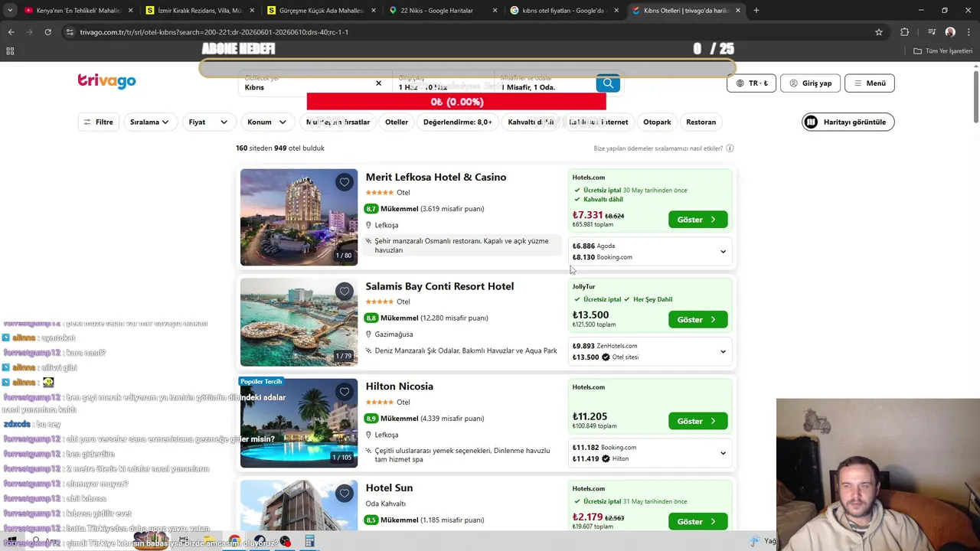Open Chrome three-dot menu

tap(968, 32)
